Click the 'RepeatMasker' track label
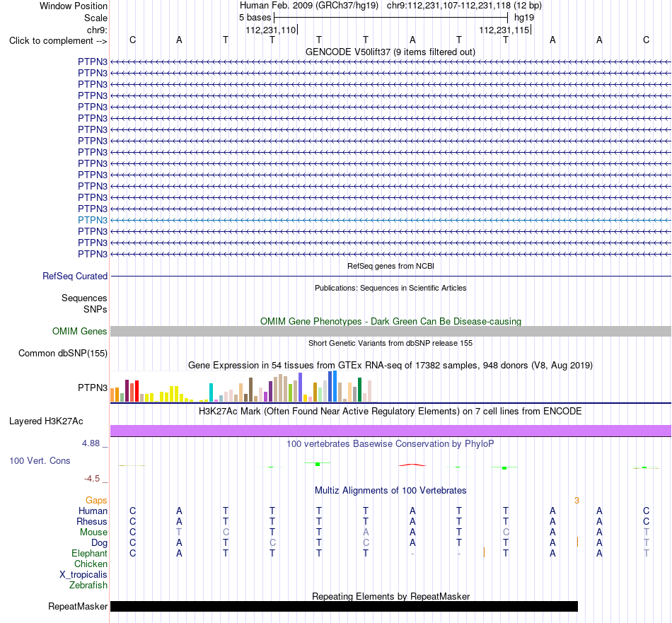The width and height of the screenshot is (672, 623). 78,606
